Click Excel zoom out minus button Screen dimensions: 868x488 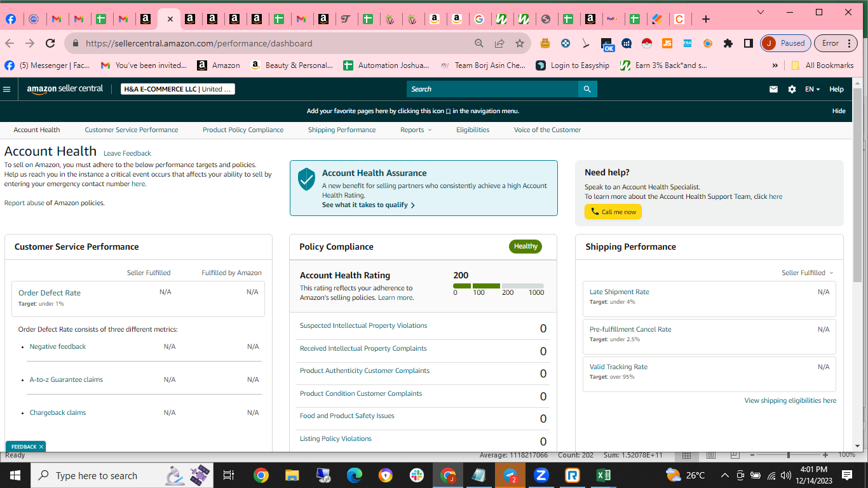point(751,455)
